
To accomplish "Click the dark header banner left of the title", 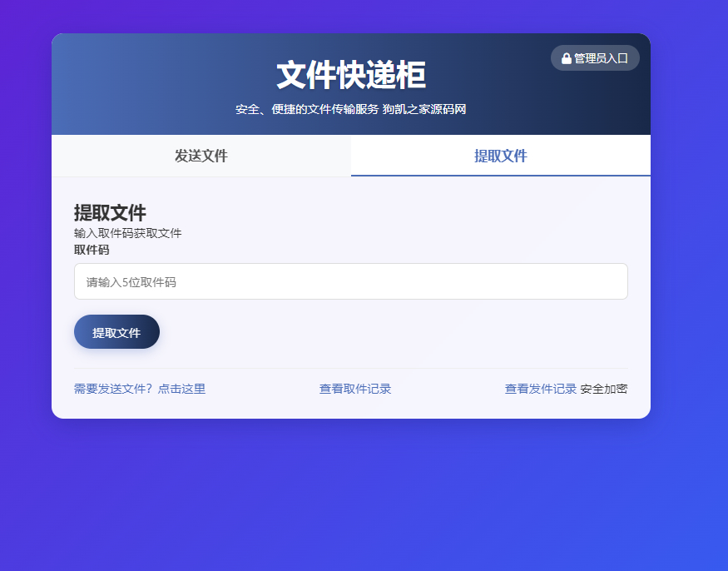I will [x=150, y=83].
